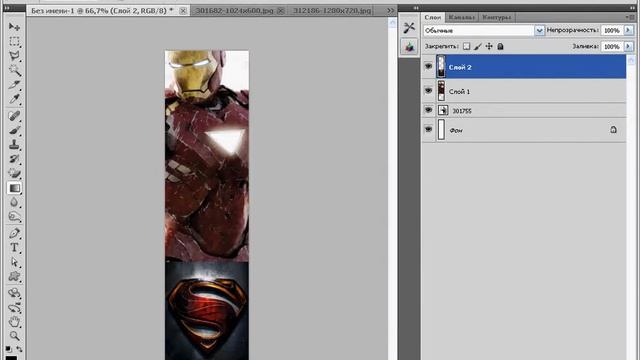This screenshot has width=640, height=360.
Task: Close the Без имени-1 document tab
Action: click(x=183, y=11)
